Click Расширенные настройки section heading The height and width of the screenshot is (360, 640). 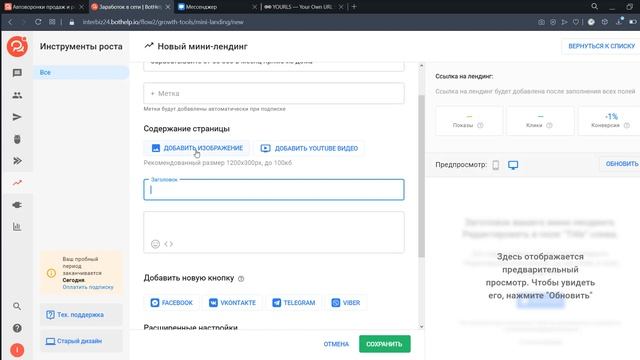click(x=191, y=327)
